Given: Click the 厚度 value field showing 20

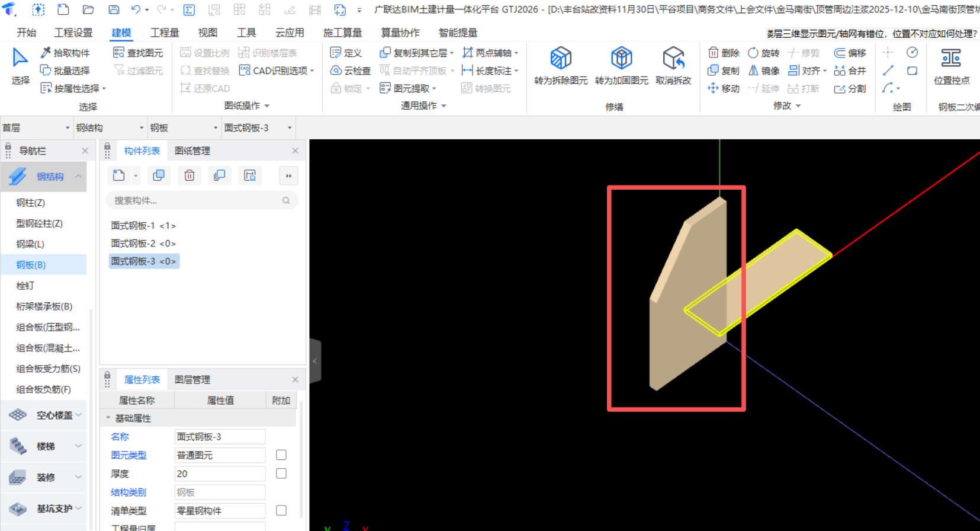Looking at the screenshot, I should [220, 474].
